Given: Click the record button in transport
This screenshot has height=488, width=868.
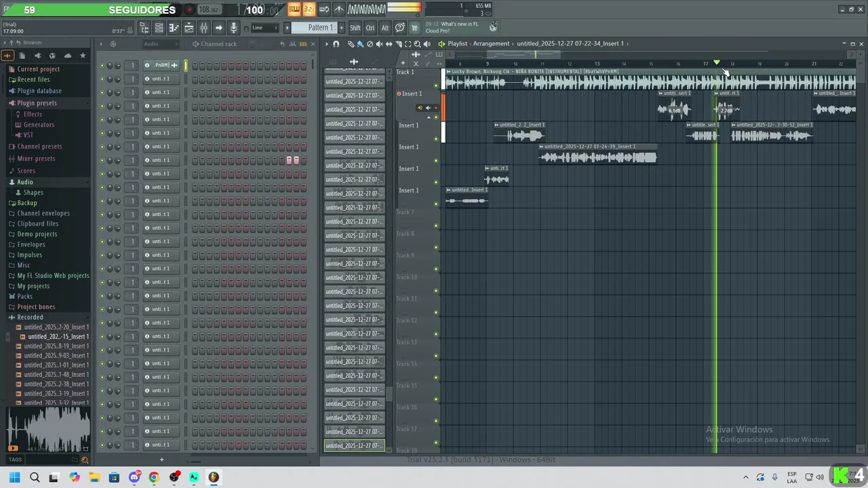Looking at the screenshot, I should tap(190, 9).
